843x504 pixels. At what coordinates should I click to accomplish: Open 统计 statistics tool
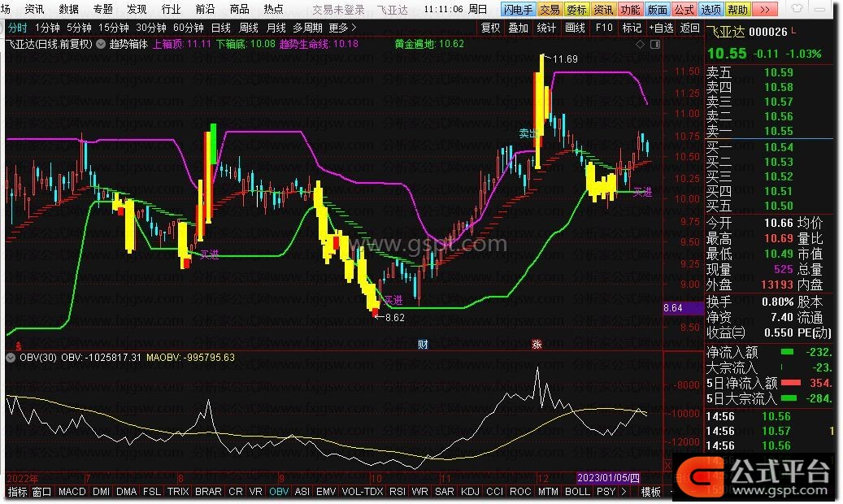click(x=546, y=28)
